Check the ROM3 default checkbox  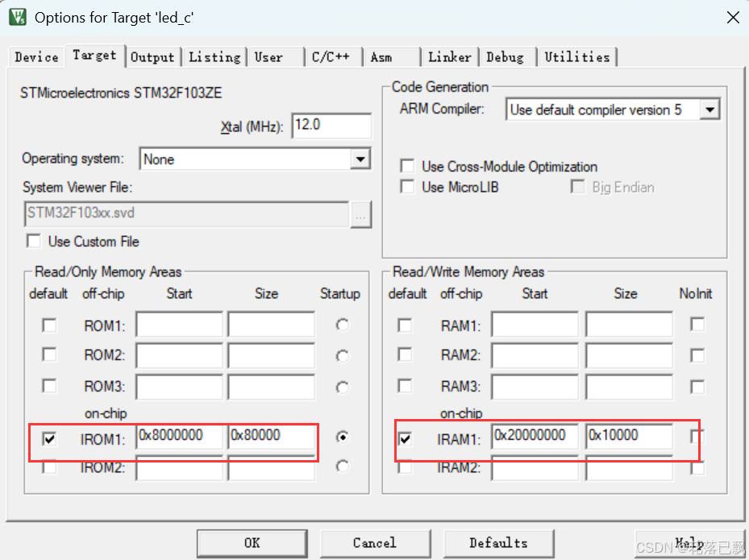[x=49, y=386]
